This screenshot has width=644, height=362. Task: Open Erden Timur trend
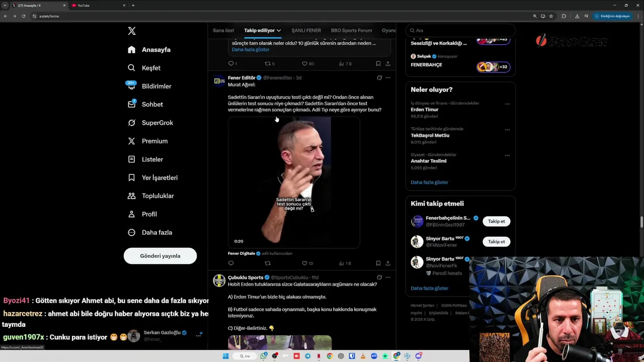(x=424, y=110)
